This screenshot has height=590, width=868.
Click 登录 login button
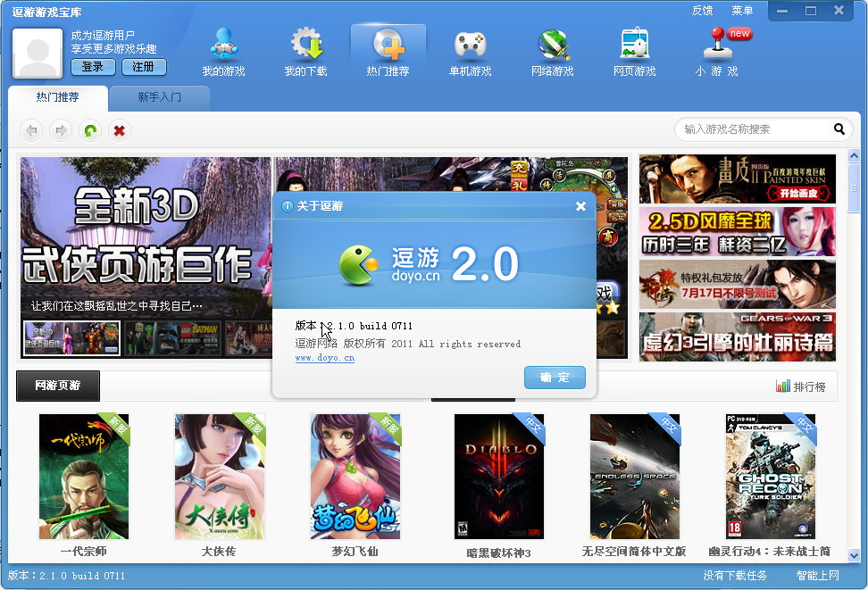pyautogui.click(x=93, y=67)
